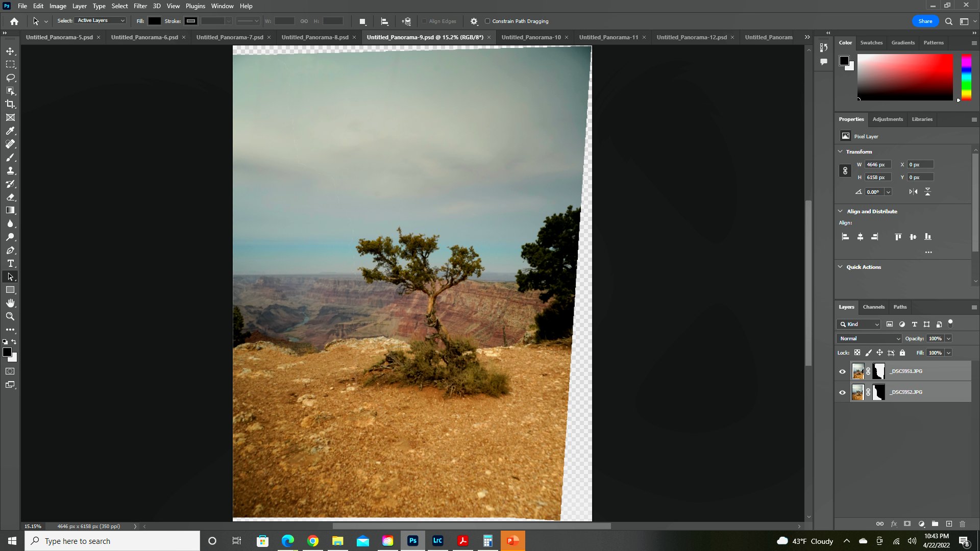This screenshot has height=551, width=980.
Task: Select the Eyedropper tool
Action: pyautogui.click(x=10, y=131)
